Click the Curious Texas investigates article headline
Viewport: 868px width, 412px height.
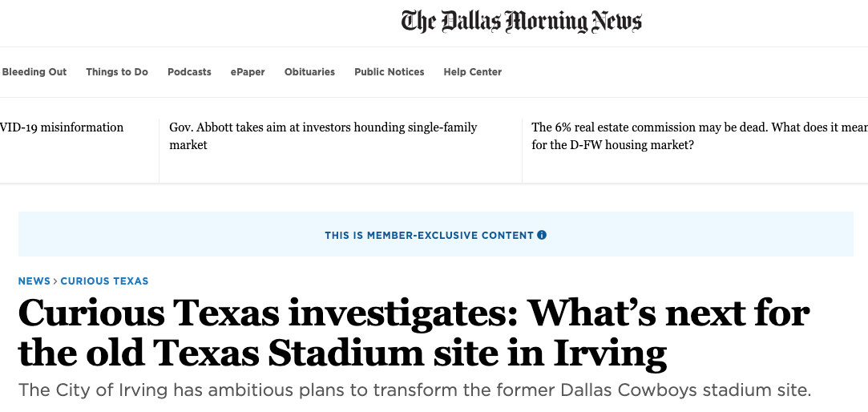pyautogui.click(x=413, y=333)
